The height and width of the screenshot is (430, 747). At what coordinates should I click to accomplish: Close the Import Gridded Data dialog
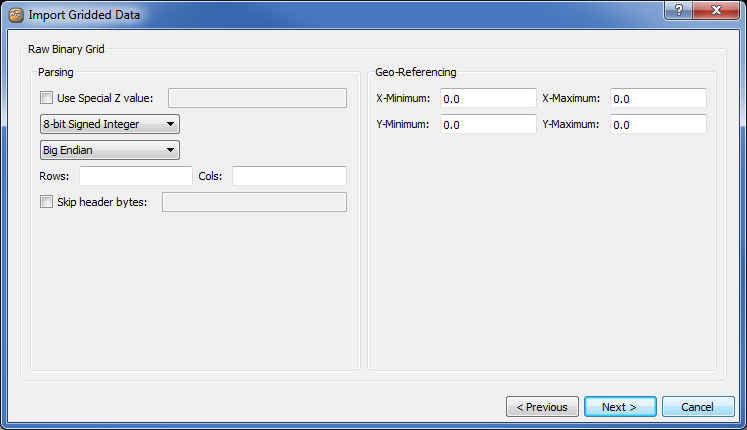pos(716,10)
